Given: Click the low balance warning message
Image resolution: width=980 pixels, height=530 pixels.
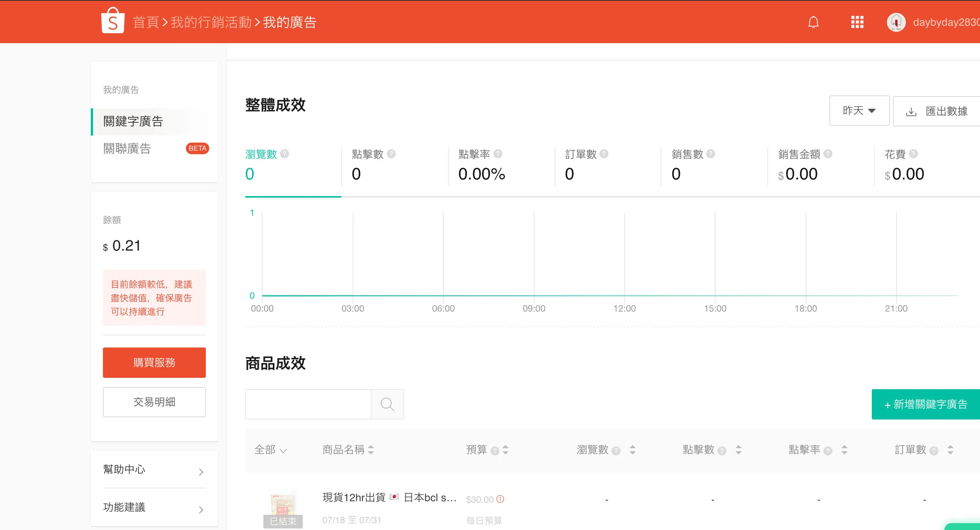Looking at the screenshot, I should click(154, 298).
